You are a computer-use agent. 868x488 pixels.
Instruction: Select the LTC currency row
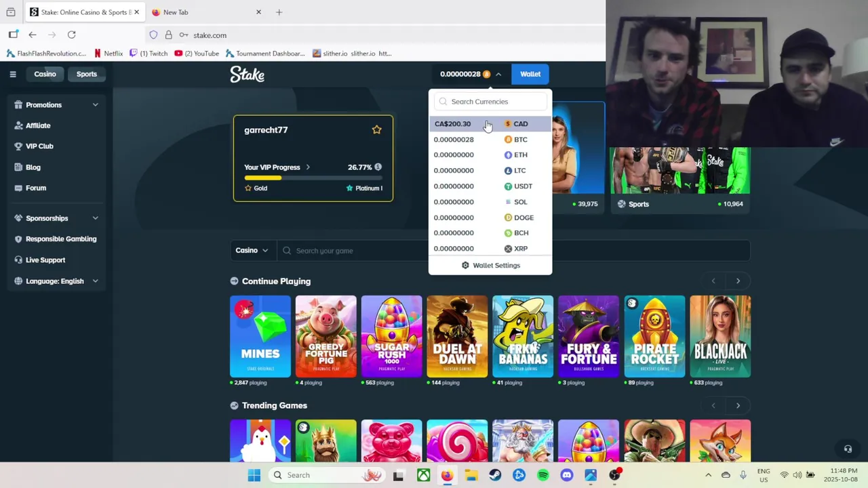(490, 171)
